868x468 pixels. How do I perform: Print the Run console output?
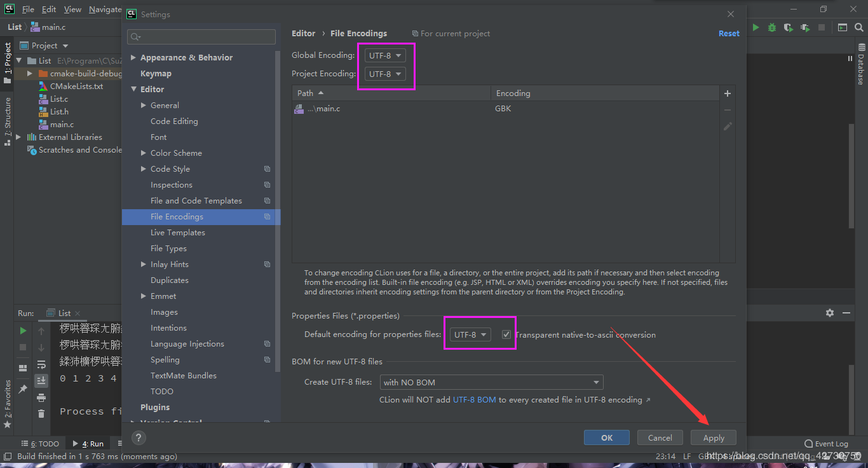coord(41,397)
